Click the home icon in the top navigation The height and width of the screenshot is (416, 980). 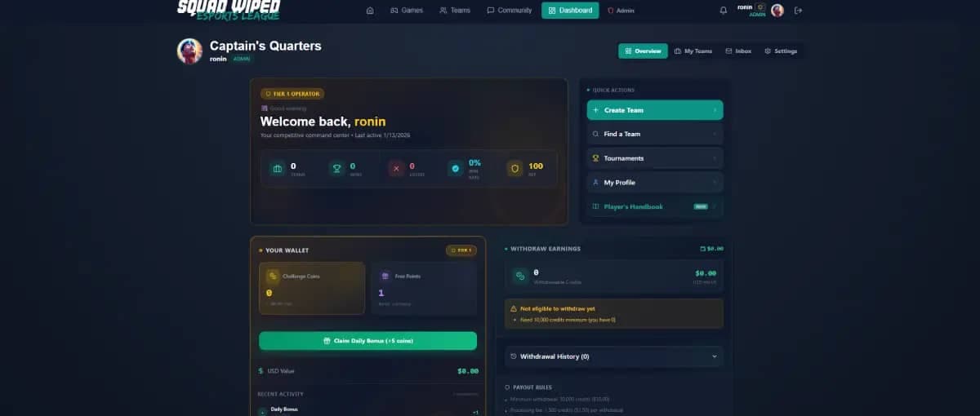[x=370, y=11]
